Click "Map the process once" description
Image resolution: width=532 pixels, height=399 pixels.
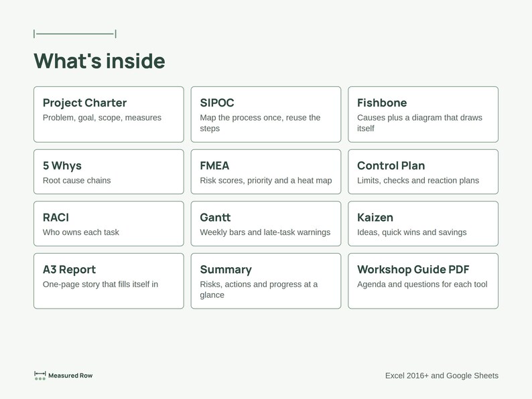[260, 123]
